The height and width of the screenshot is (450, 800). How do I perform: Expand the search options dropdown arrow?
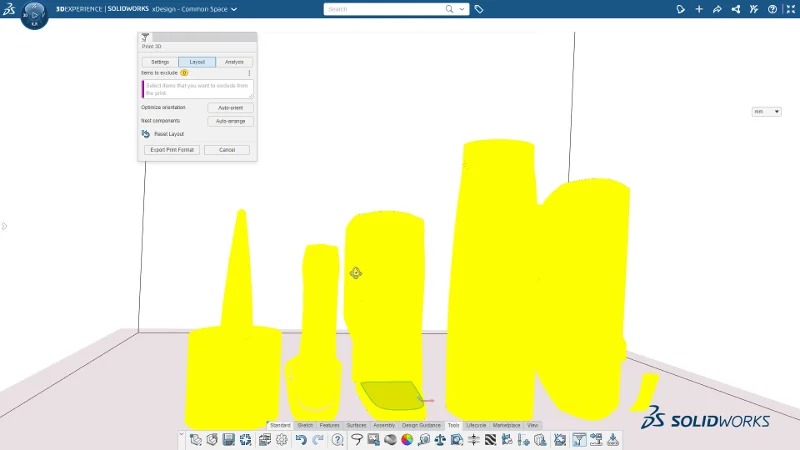[x=461, y=9]
